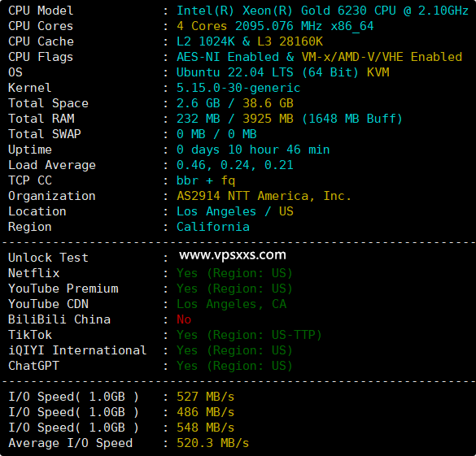Screen dimensions: 476x456
Task: Select the Netflix unlock result line
Action: click(x=234, y=273)
